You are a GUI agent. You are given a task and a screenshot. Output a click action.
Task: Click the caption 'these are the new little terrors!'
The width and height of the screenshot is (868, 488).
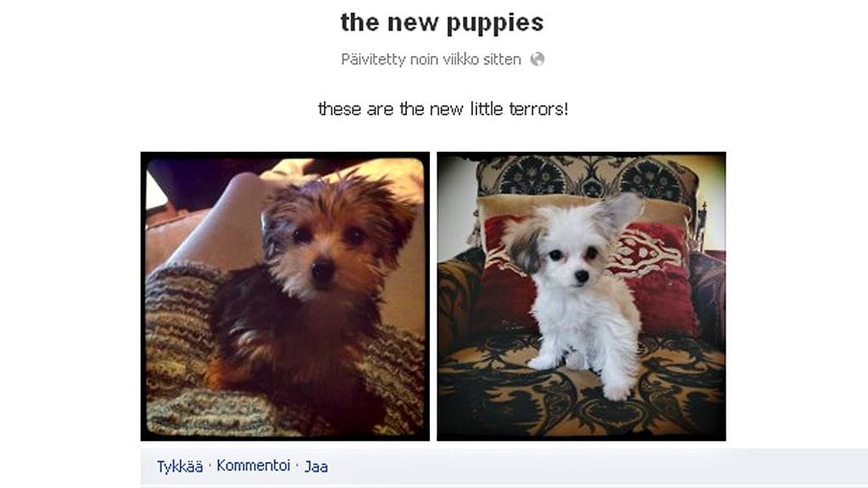pyautogui.click(x=442, y=109)
